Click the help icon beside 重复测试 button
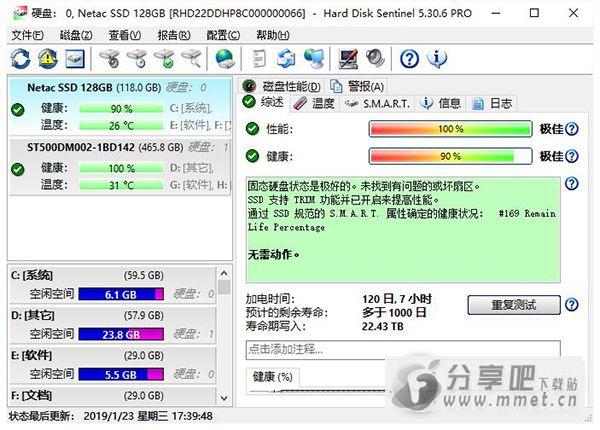The image size is (600, 430). click(x=572, y=305)
